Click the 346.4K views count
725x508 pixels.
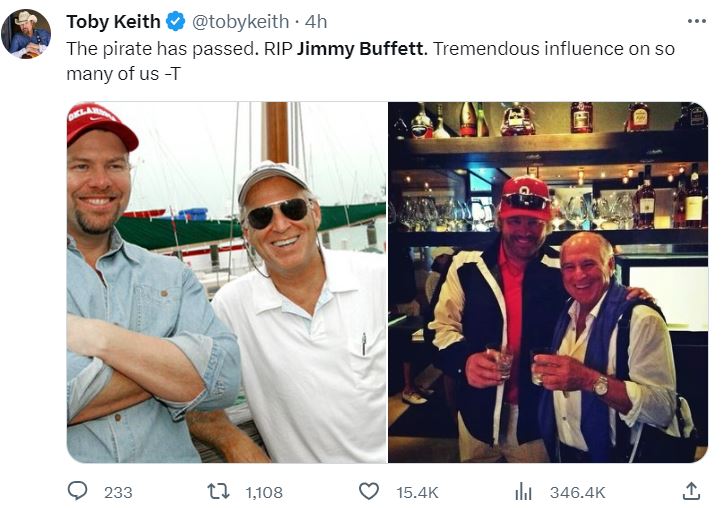[x=577, y=492]
